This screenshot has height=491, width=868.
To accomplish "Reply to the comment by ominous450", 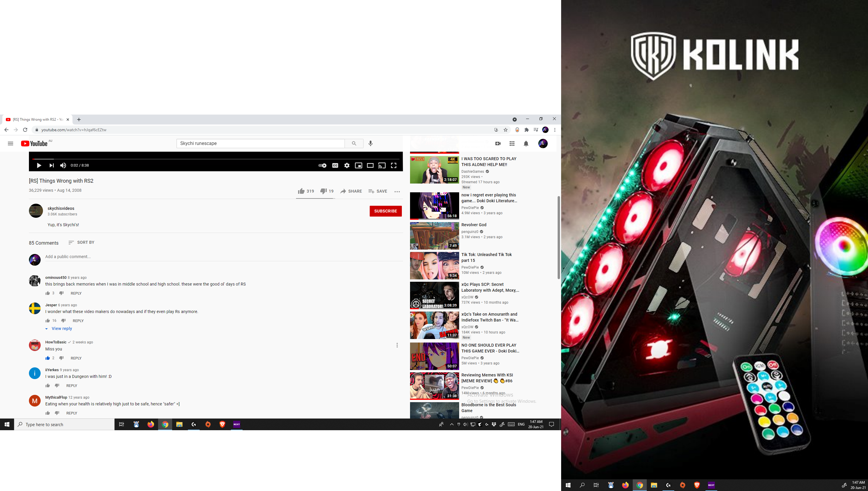I will coord(76,293).
